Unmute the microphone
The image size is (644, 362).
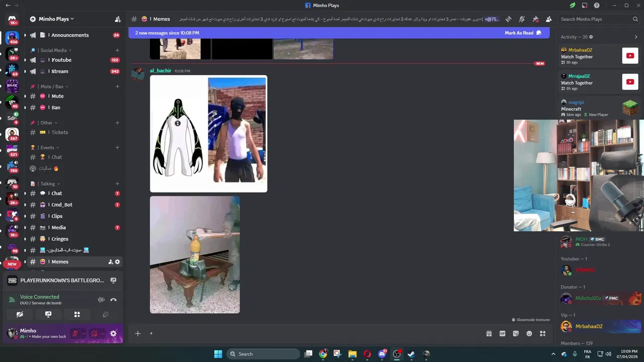75,333
